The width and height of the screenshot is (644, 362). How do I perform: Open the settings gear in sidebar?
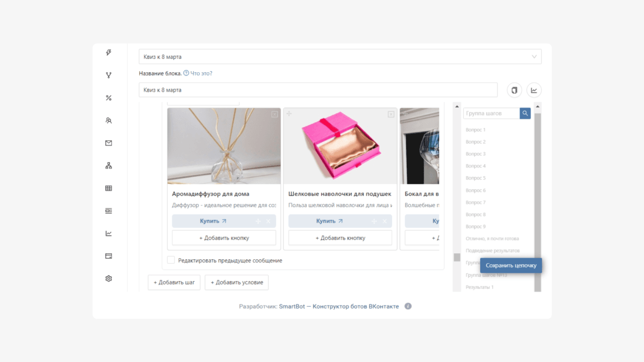coord(108,278)
